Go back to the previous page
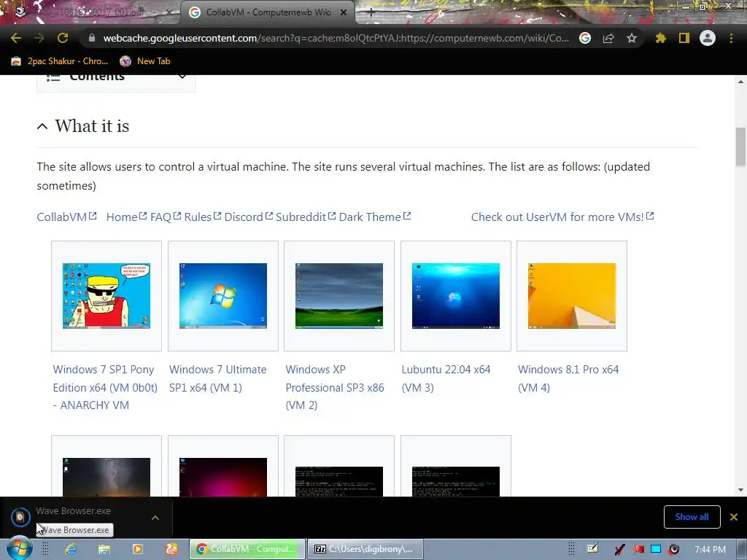The width and height of the screenshot is (747, 560). pos(16,38)
